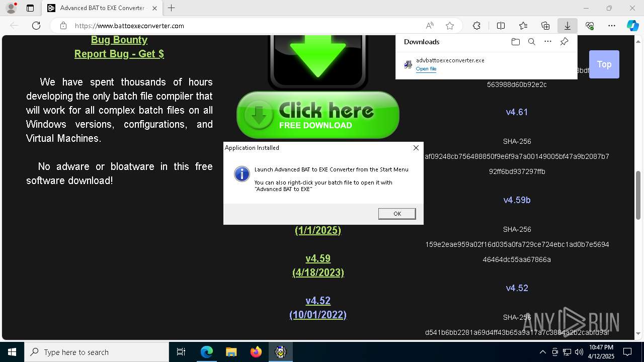The image size is (644, 362).
Task: Click Open file under advbattoexeconverter.exe
Action: [x=426, y=69]
